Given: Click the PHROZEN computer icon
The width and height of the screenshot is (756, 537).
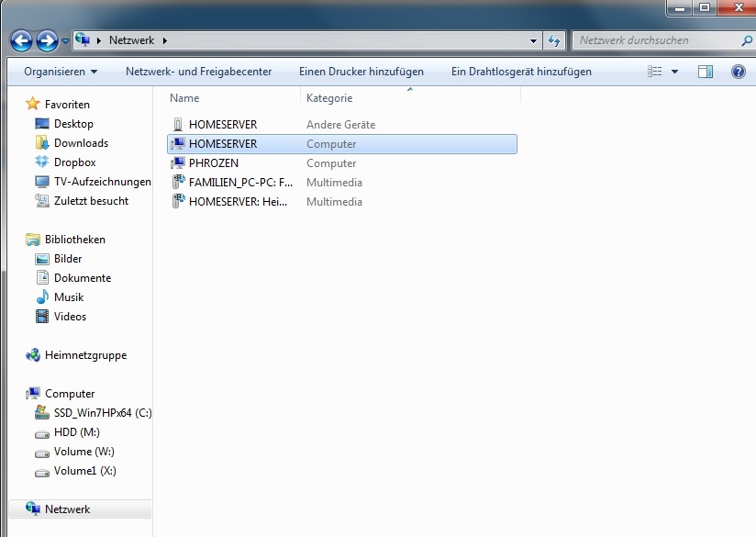Looking at the screenshot, I should point(177,163).
